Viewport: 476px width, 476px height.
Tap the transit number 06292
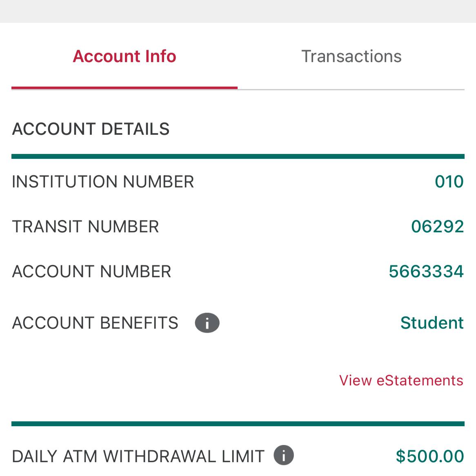[438, 227]
